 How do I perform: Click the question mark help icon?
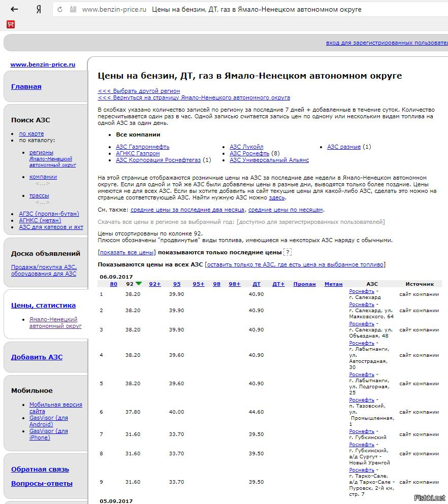(287, 252)
